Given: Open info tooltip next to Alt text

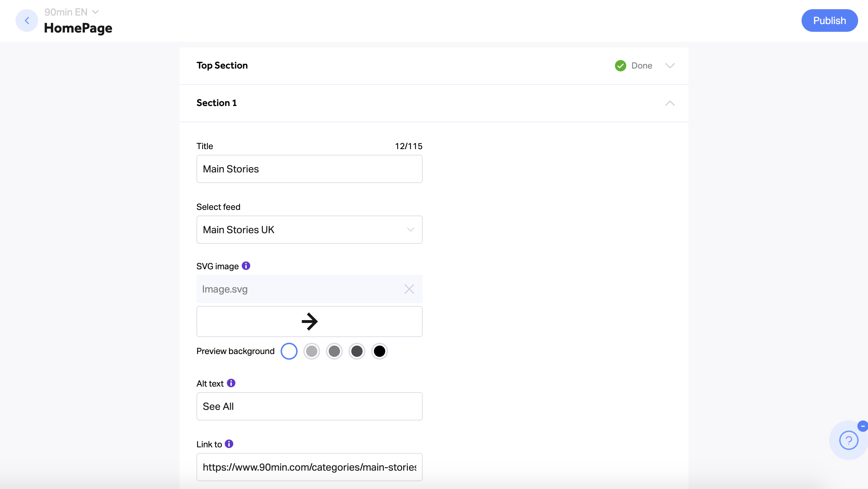Looking at the screenshot, I should [231, 383].
